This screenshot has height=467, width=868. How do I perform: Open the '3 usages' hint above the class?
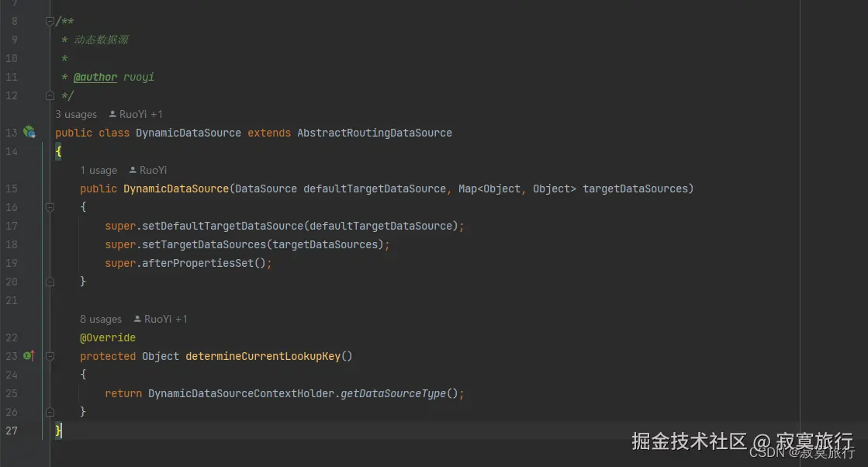(76, 114)
